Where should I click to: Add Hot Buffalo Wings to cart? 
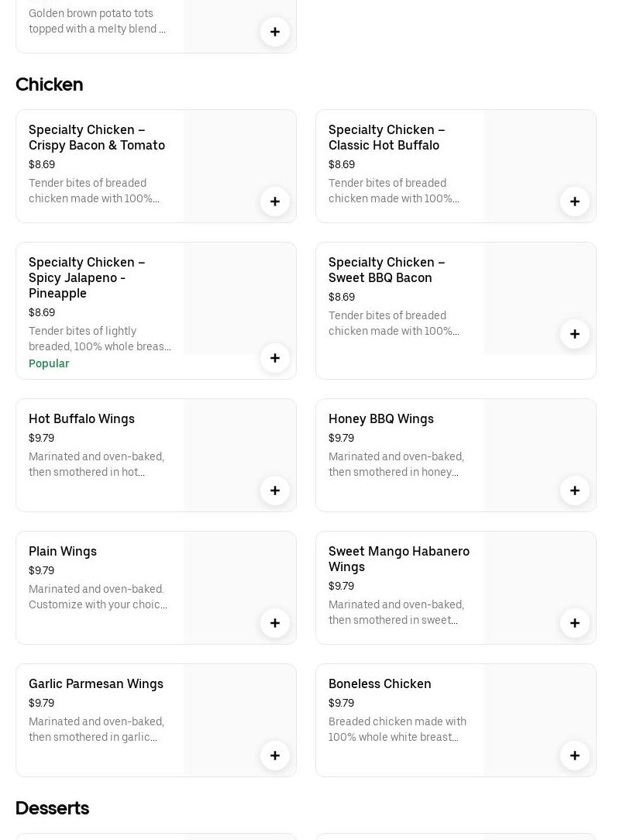click(275, 491)
